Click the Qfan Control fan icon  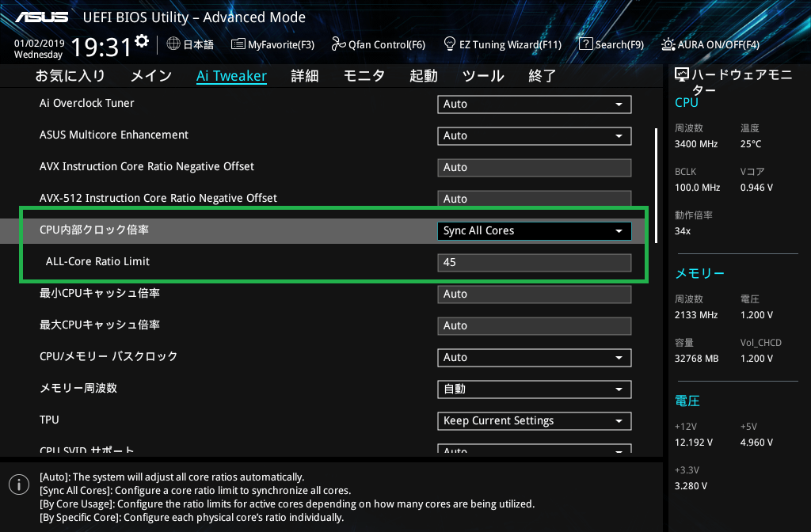coord(338,44)
